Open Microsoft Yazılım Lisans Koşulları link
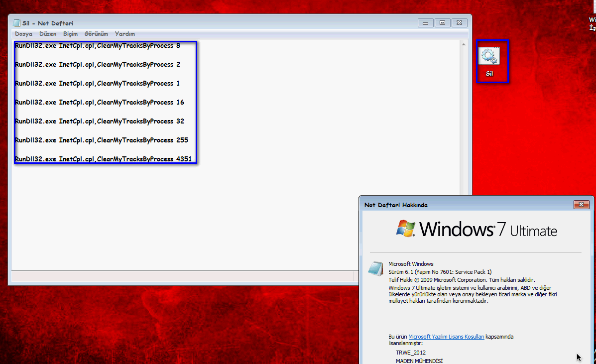 [x=446, y=337]
